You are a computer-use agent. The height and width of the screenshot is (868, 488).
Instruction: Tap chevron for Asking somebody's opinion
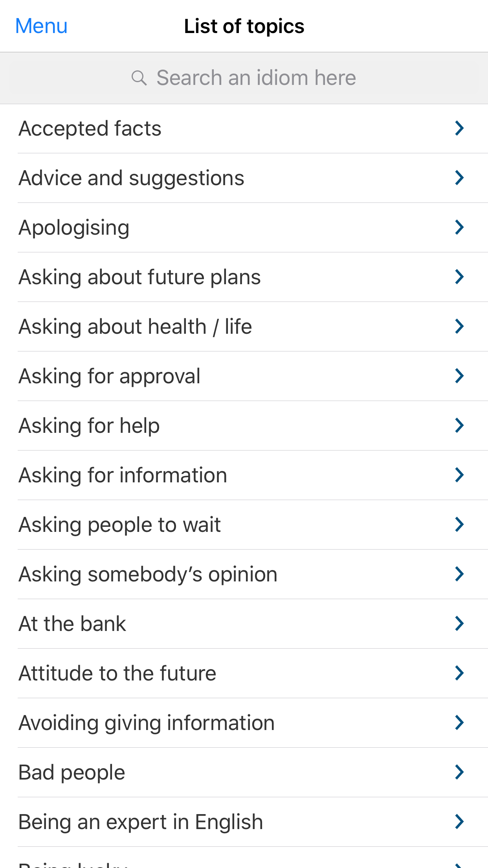(459, 574)
